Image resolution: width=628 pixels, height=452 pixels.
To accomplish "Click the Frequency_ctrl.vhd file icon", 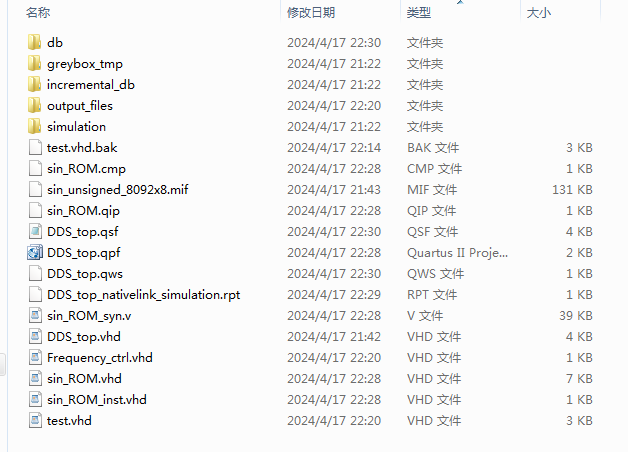I will click(35, 357).
